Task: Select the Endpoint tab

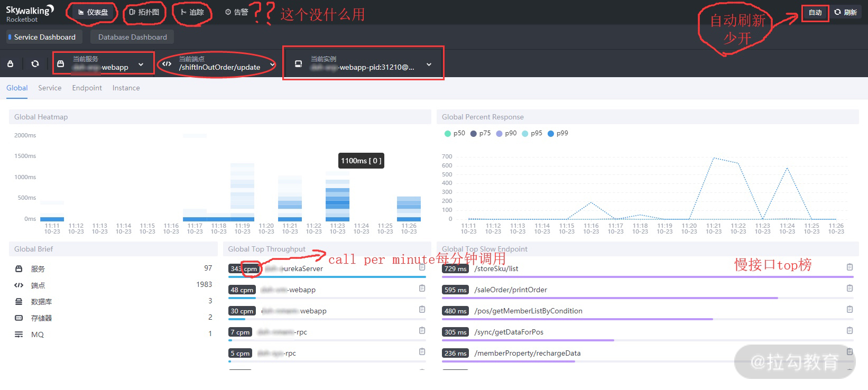Action: pyautogui.click(x=87, y=88)
